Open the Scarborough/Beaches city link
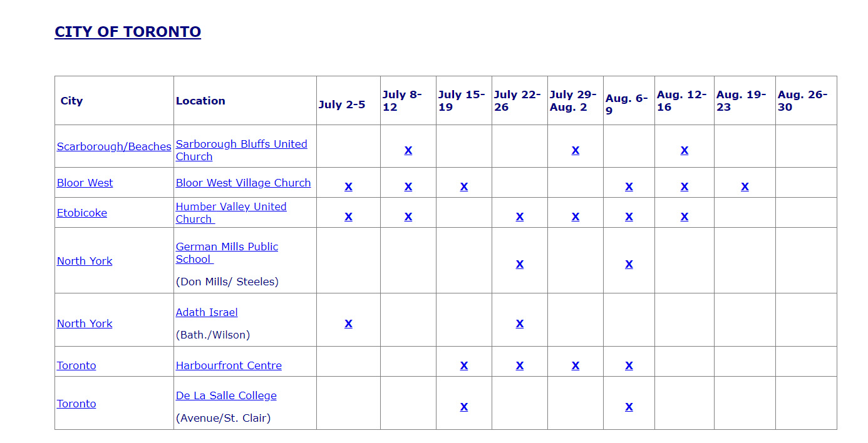The image size is (868, 443). [114, 146]
